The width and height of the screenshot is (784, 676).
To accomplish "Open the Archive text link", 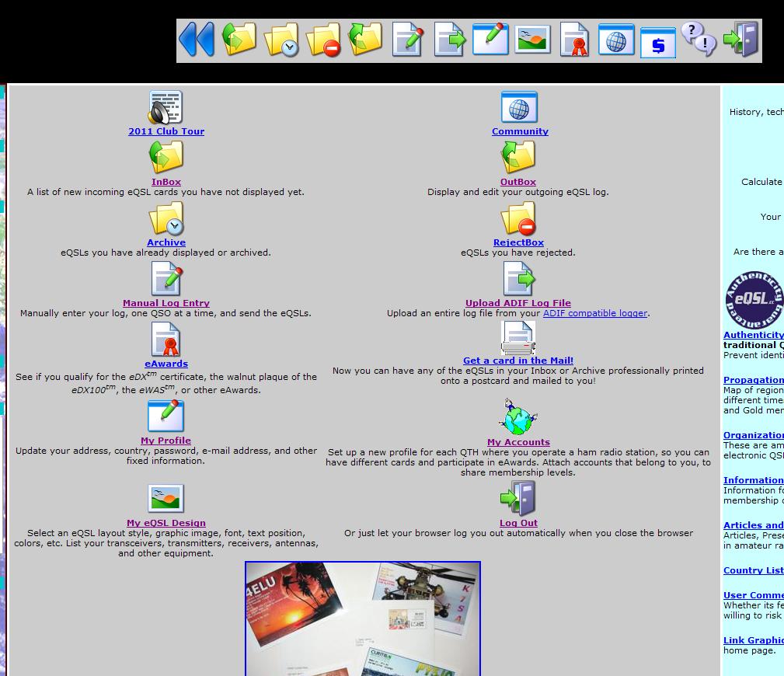I will click(x=166, y=242).
